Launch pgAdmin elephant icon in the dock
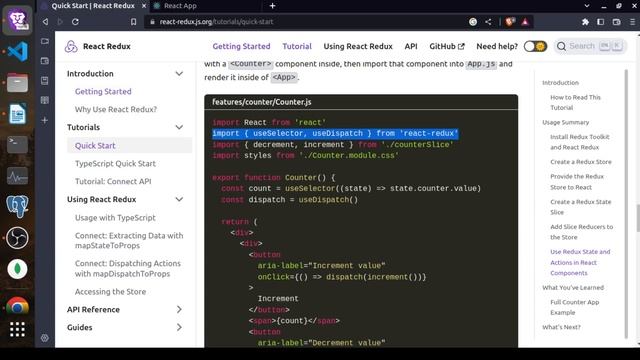Screen dimensions: 640x360 17,206
